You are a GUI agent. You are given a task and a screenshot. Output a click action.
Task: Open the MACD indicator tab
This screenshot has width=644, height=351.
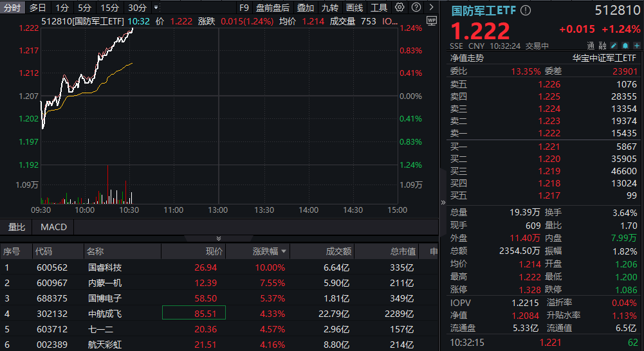[x=54, y=227]
